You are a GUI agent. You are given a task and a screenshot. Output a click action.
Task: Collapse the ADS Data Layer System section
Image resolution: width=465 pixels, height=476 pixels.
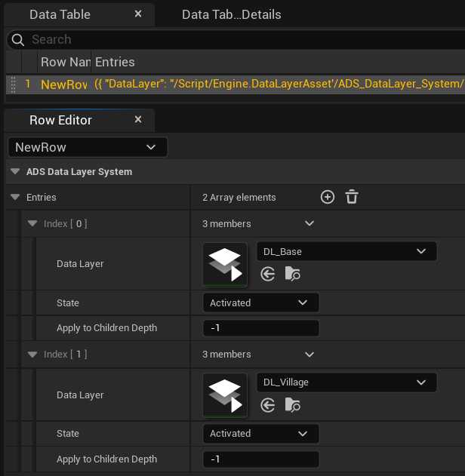[x=15, y=171]
